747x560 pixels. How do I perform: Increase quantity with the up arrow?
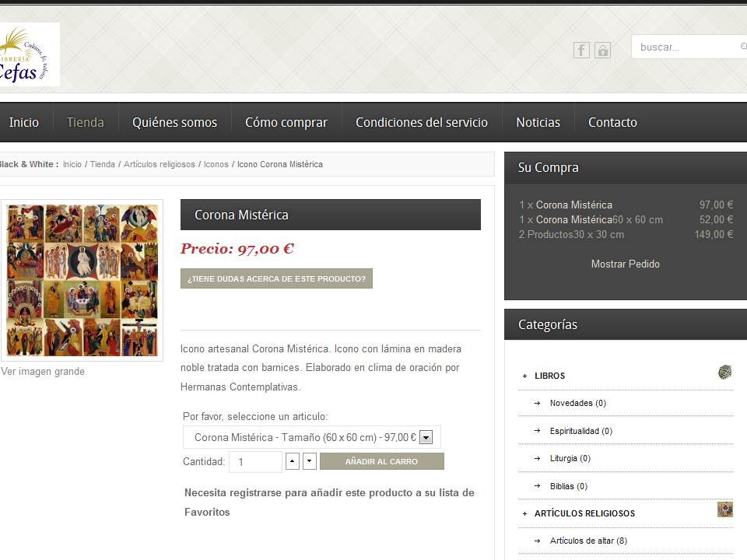[x=293, y=461]
